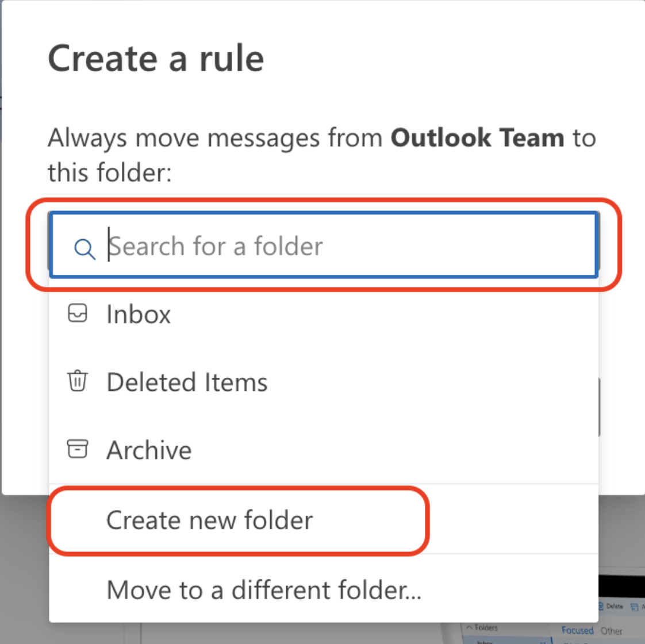Click the bold Outlook Team text
Image resolution: width=645 pixels, height=644 pixels.
(x=477, y=137)
